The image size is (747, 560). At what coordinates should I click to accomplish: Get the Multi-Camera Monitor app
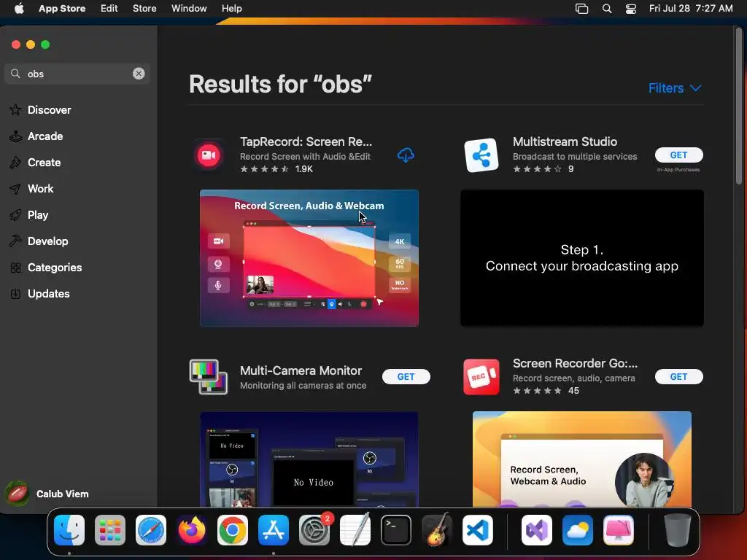[x=406, y=377]
